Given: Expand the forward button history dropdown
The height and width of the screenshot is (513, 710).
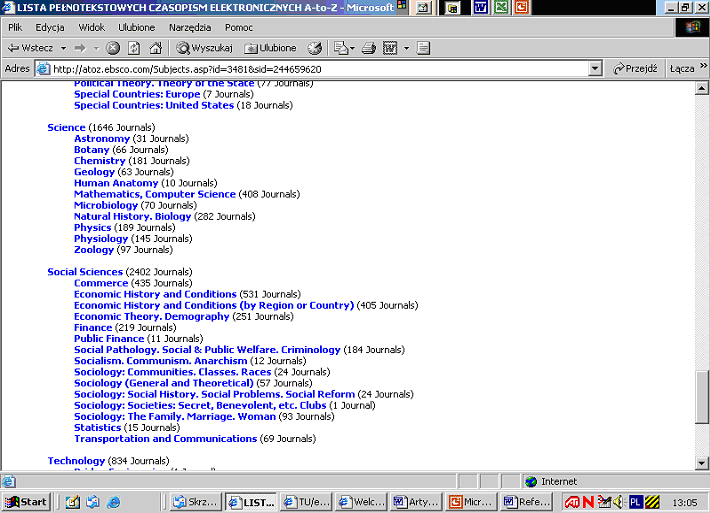Looking at the screenshot, I should point(95,48).
